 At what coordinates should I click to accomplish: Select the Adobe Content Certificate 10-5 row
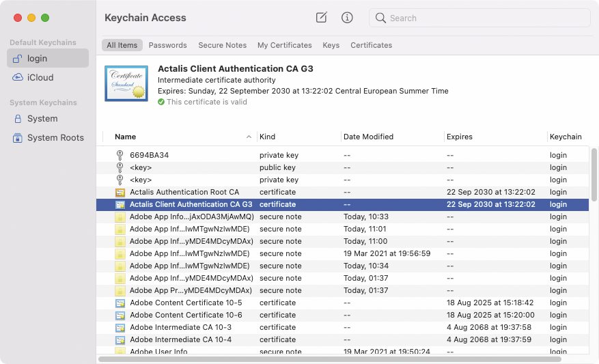[342, 303]
